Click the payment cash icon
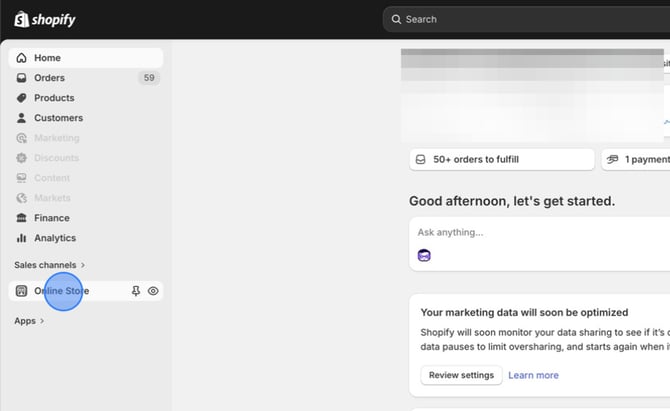Screen dimensions: 670x411 [x=612, y=159]
